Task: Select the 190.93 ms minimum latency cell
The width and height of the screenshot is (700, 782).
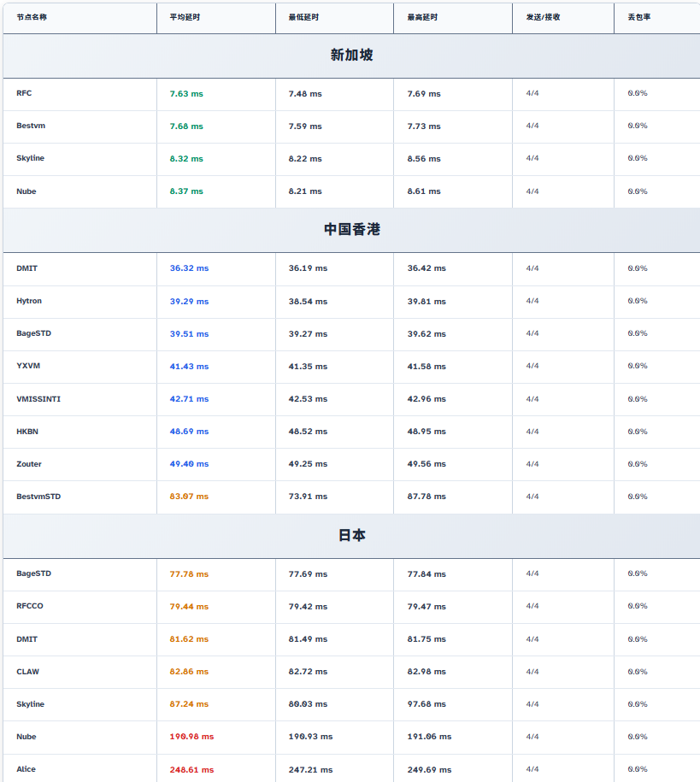Action: coord(310,737)
